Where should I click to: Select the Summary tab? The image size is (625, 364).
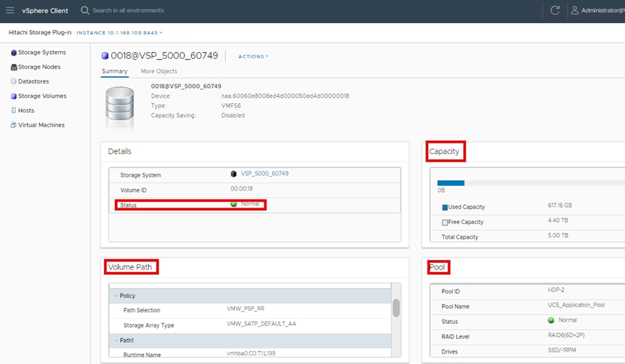[x=114, y=71]
